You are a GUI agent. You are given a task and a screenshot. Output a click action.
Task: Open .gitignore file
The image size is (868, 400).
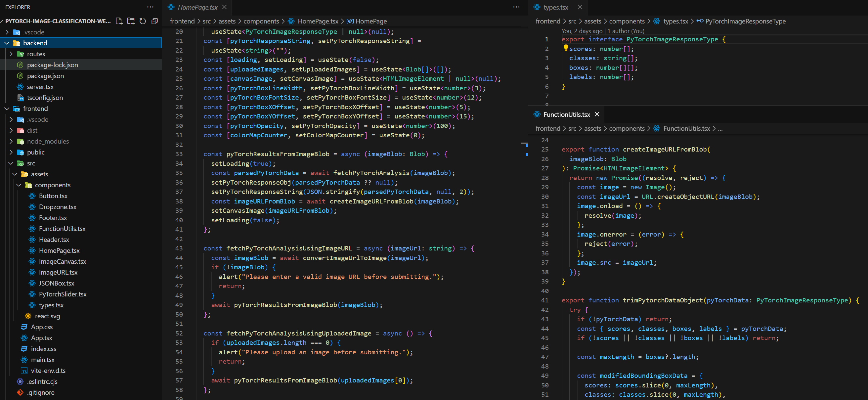click(x=81, y=392)
